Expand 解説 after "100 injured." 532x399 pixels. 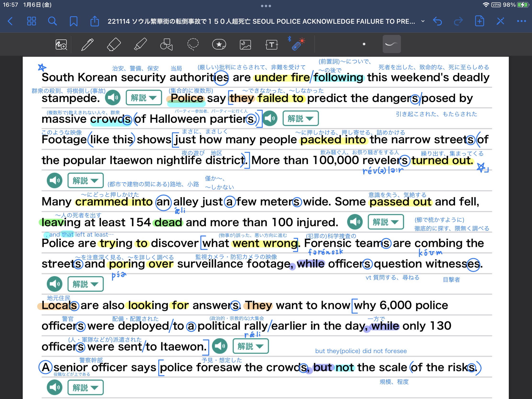pyautogui.click(x=386, y=222)
